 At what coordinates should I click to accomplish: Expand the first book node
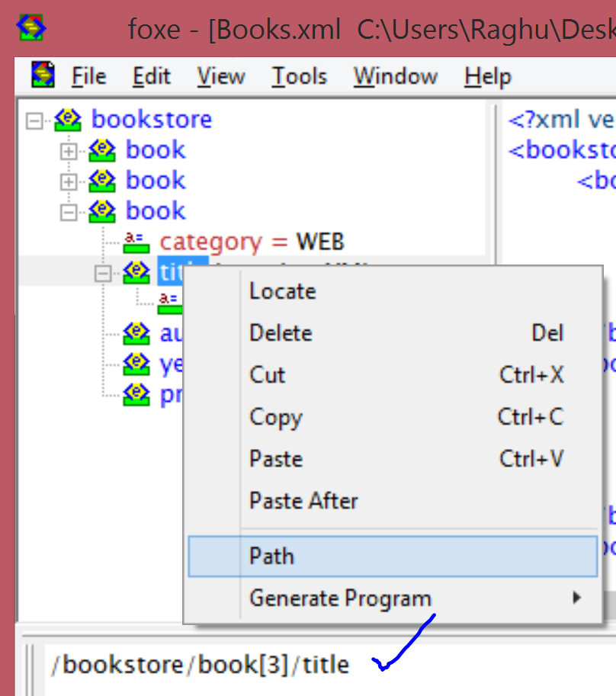click(x=68, y=149)
